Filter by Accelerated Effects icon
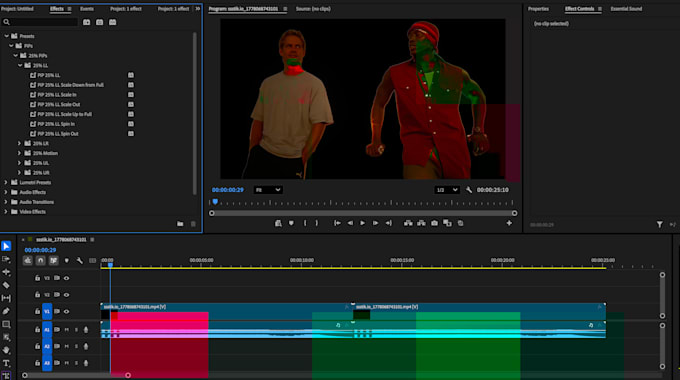Screen dimensions: 680x380 (x=87, y=22)
